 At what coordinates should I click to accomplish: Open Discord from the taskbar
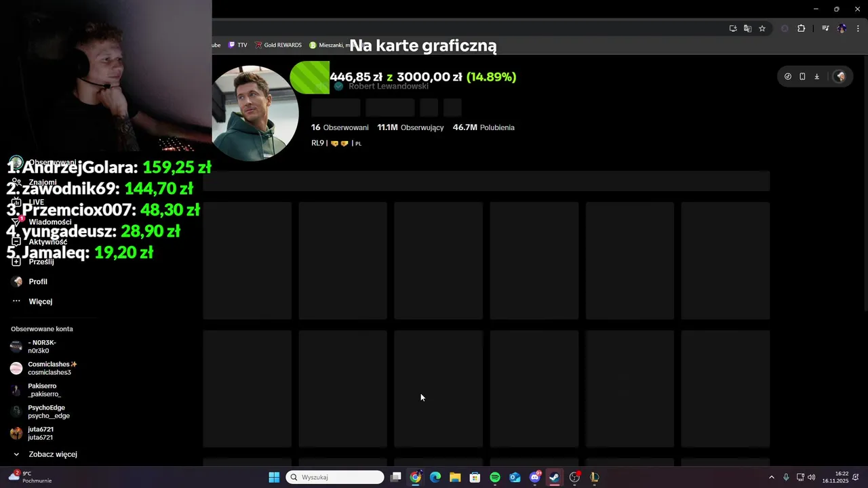click(x=535, y=477)
